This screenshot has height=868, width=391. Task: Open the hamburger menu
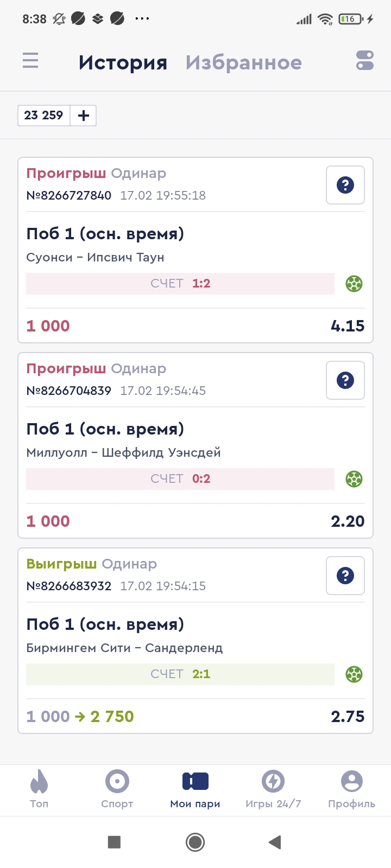click(x=30, y=60)
